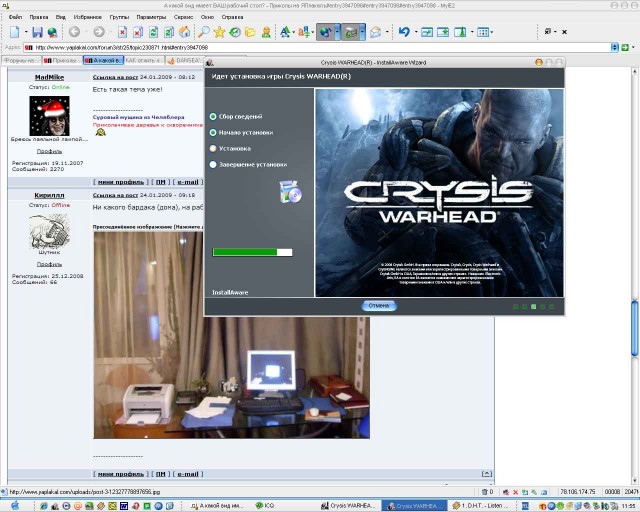Click the small letters toolbar icon
This screenshot has width=640, height=512.
coord(304,32)
